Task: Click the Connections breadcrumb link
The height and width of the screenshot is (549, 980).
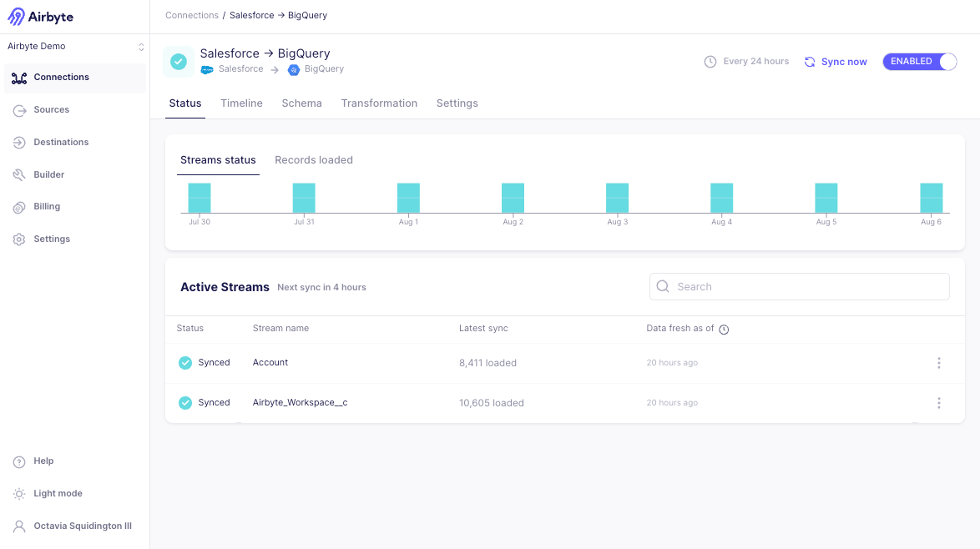Action: coord(191,15)
